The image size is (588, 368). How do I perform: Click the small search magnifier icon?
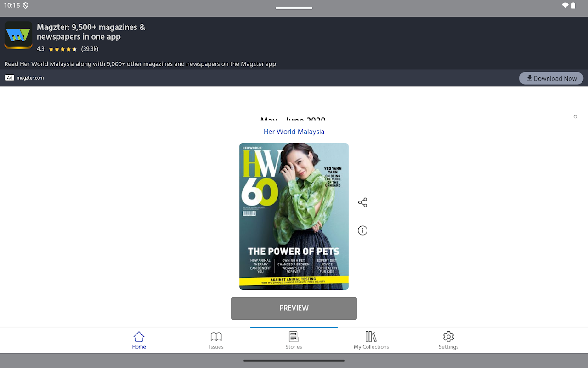click(575, 117)
